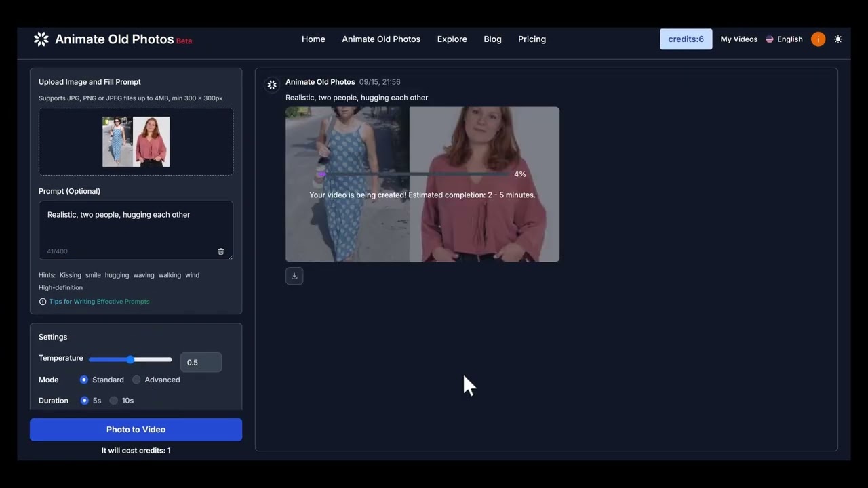Click the 4% progress percentage
This screenshot has height=488, width=868.
pos(520,174)
